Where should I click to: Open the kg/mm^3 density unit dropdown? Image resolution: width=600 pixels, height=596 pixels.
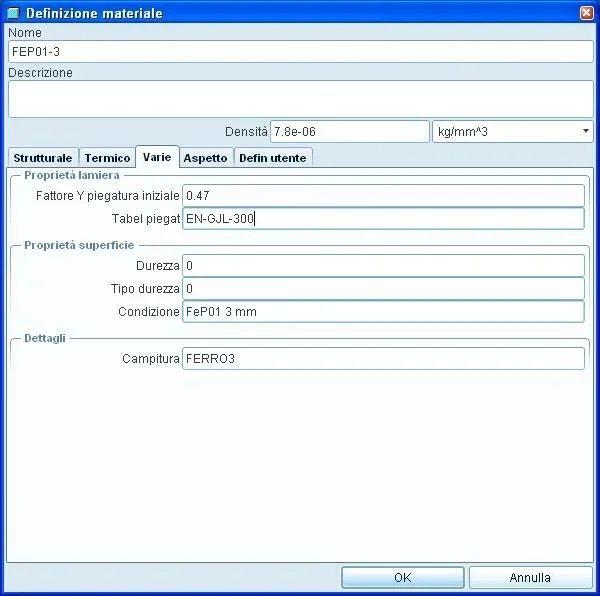point(513,132)
